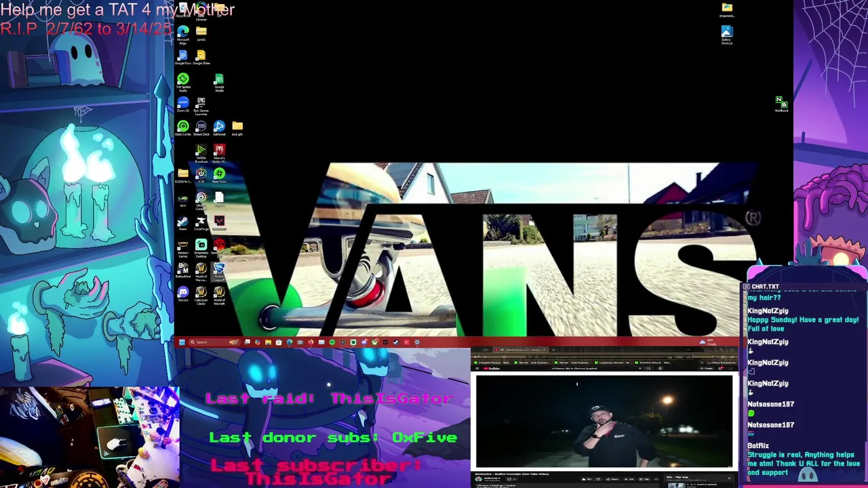Open the CurseForge desktop shortcut
Viewport: 868px width, 488px height.
201,224
